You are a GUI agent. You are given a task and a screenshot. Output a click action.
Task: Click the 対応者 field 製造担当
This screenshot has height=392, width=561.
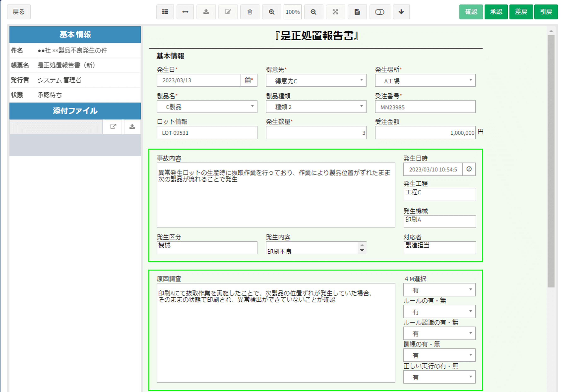pyautogui.click(x=440, y=248)
